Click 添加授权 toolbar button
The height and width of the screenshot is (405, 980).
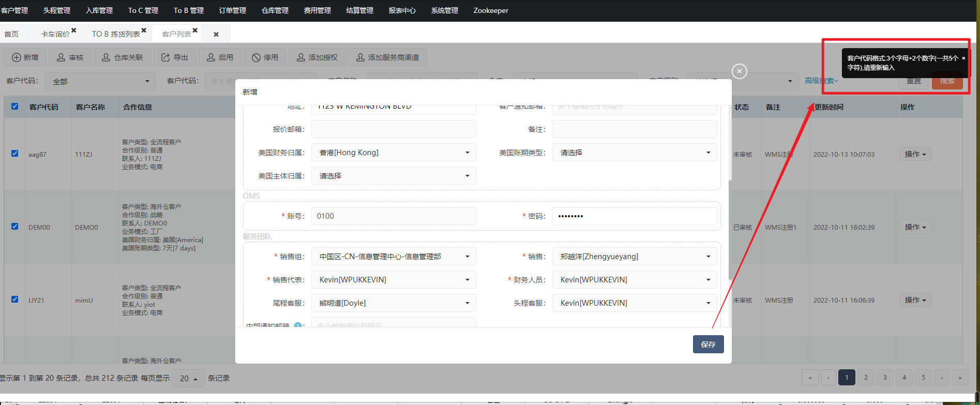click(317, 57)
